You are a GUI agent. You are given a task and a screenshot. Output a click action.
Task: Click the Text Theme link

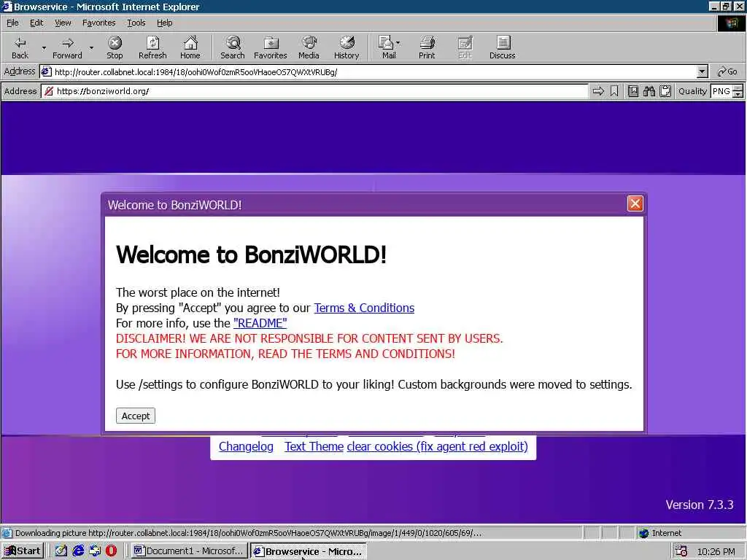tap(314, 447)
